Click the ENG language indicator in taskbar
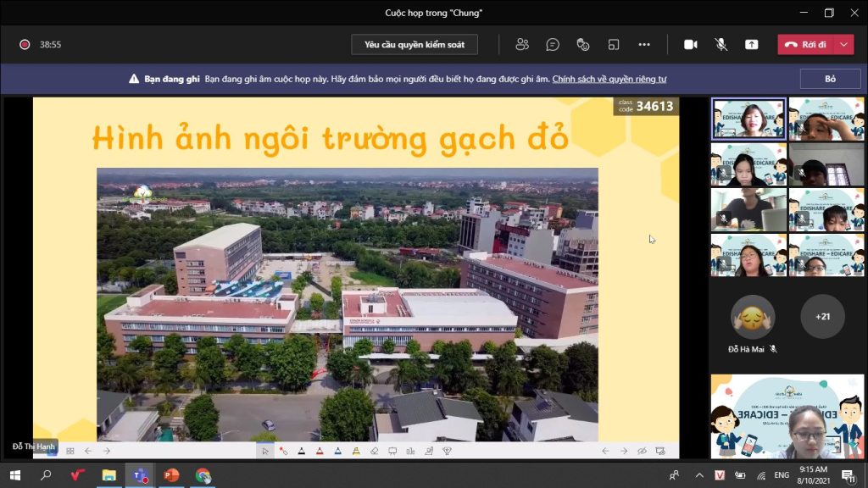The height and width of the screenshot is (488, 868). 782,475
